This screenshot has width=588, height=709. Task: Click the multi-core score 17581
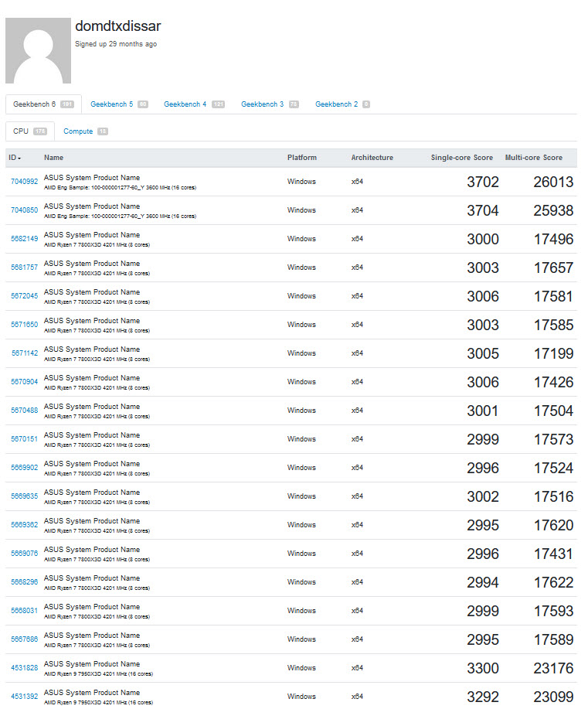tap(554, 297)
